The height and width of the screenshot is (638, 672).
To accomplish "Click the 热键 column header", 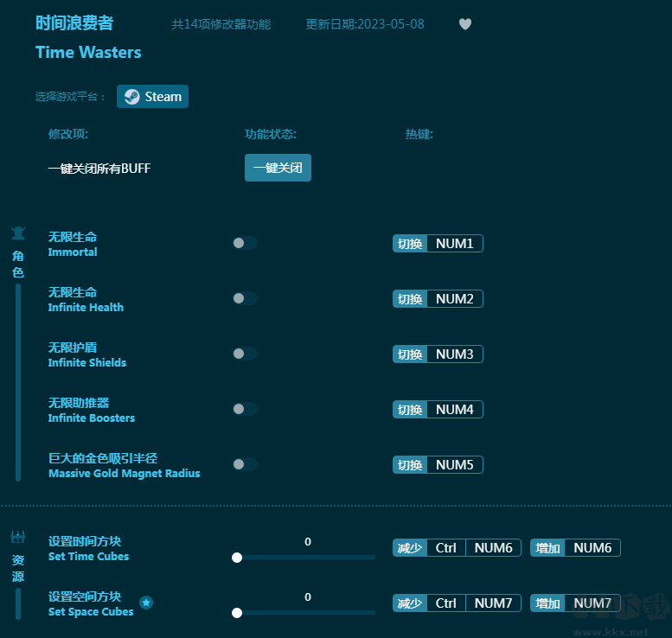I will point(419,134).
